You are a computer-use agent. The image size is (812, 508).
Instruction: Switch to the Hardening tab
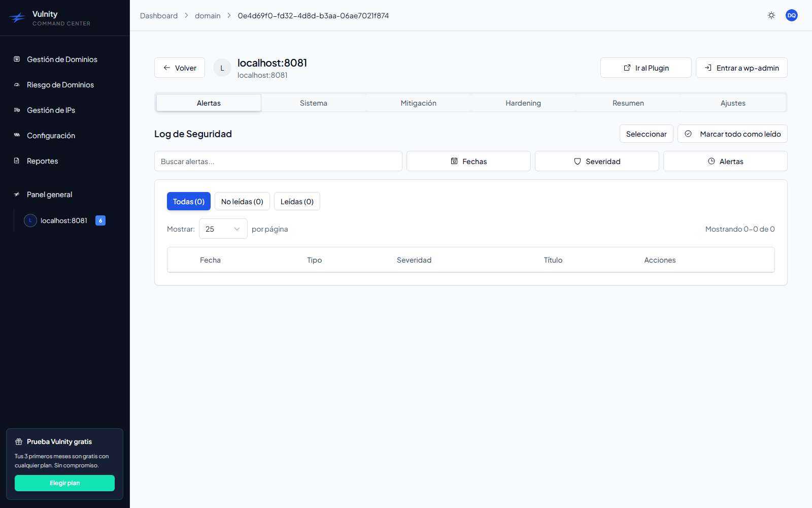coord(523,103)
